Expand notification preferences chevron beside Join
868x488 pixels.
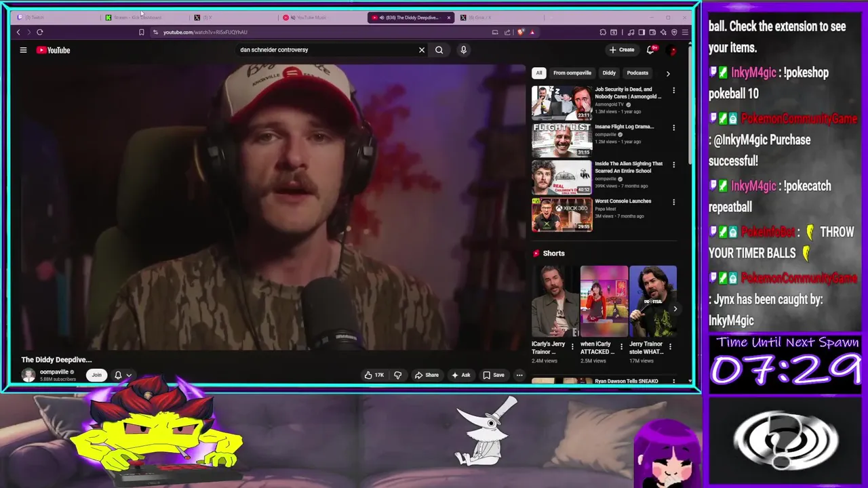click(x=129, y=375)
